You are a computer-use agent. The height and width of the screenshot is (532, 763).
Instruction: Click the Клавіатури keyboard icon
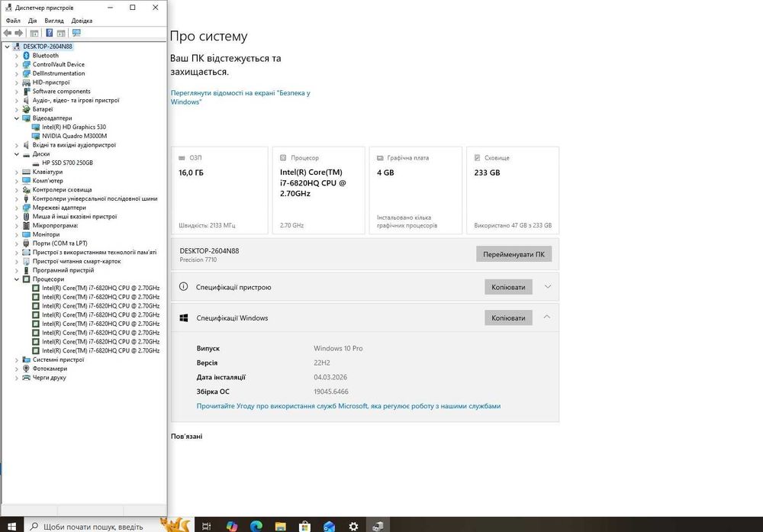coord(26,172)
